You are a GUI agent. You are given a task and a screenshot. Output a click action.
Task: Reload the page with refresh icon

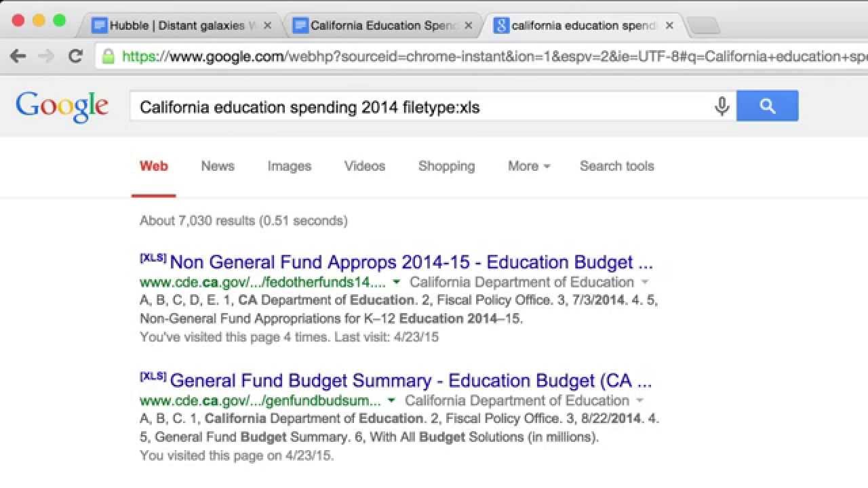(76, 56)
